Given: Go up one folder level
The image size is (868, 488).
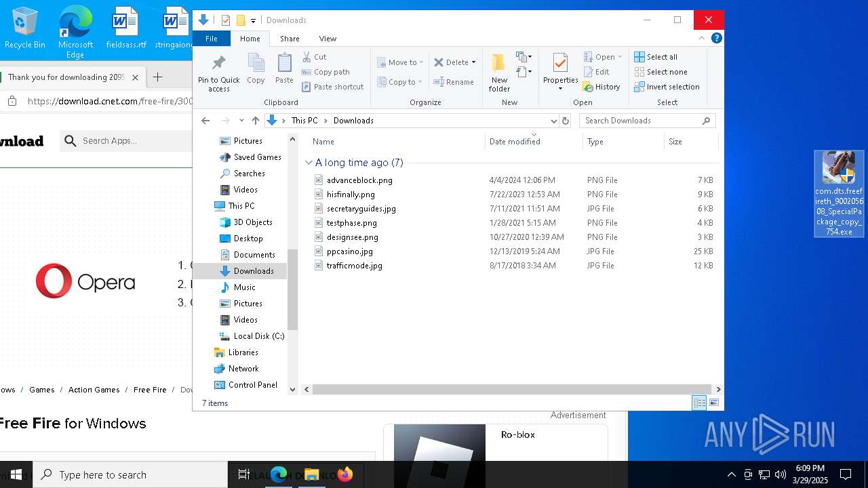Looking at the screenshot, I should coord(255,121).
